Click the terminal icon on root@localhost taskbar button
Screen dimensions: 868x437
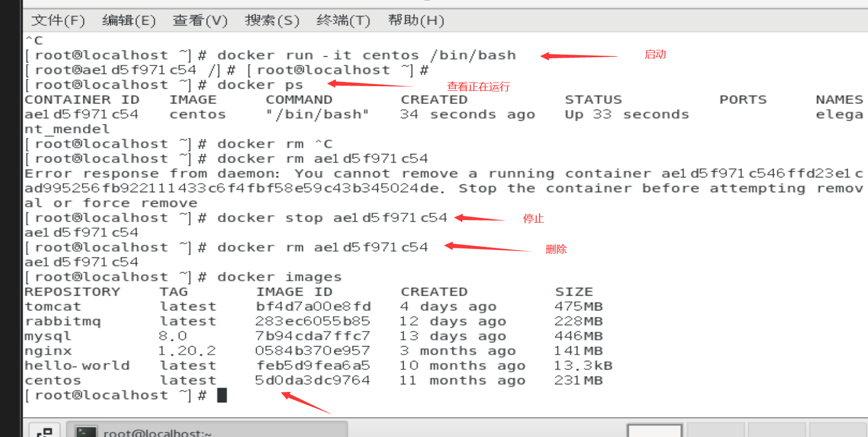tap(86, 432)
